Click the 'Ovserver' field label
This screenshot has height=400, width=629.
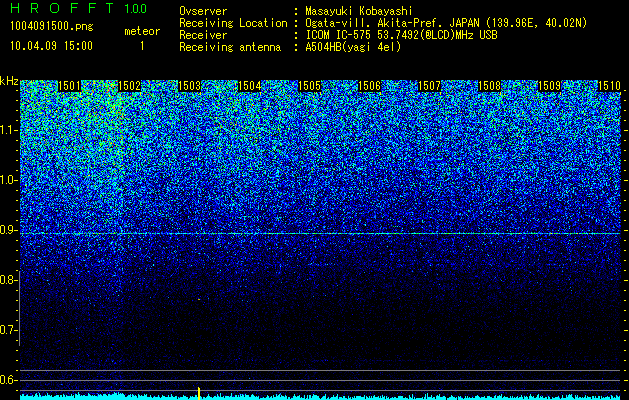click(x=203, y=11)
